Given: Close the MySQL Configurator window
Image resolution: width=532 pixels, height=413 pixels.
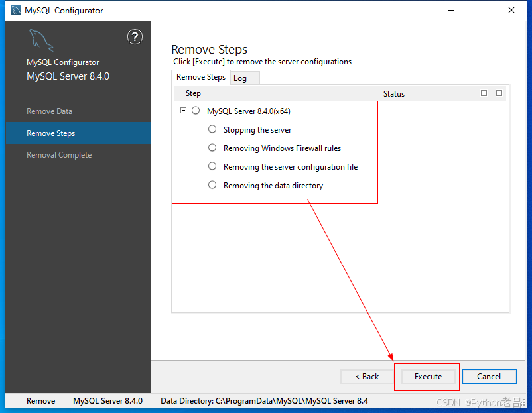Looking at the screenshot, I should click(511, 10).
